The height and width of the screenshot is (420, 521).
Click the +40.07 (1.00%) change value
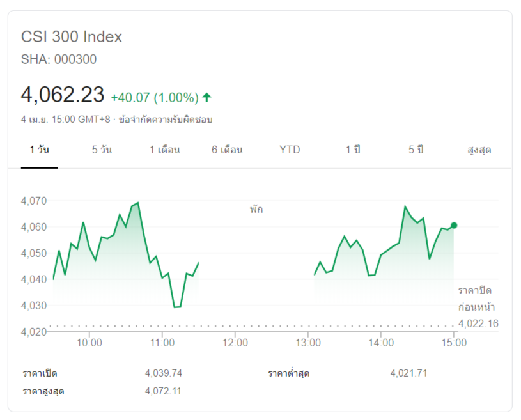(x=154, y=98)
